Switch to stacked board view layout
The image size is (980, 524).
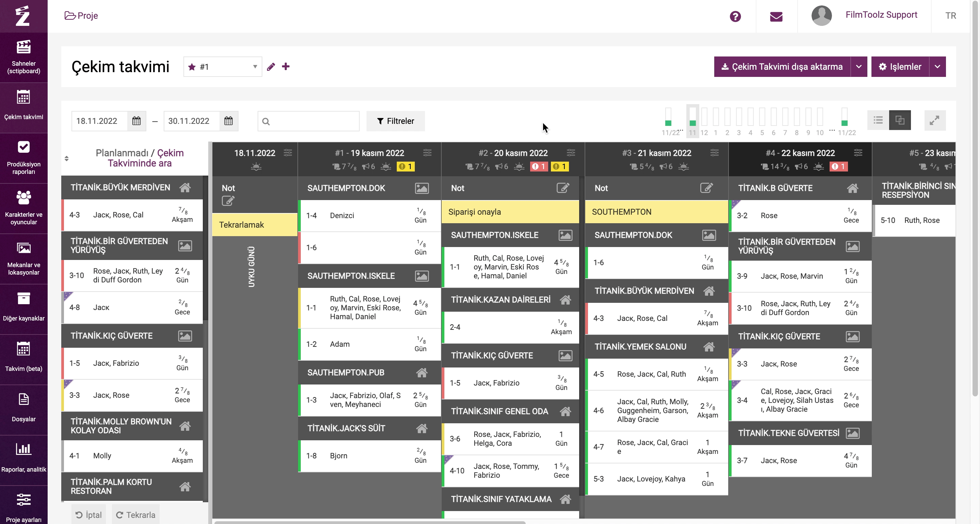click(x=900, y=121)
